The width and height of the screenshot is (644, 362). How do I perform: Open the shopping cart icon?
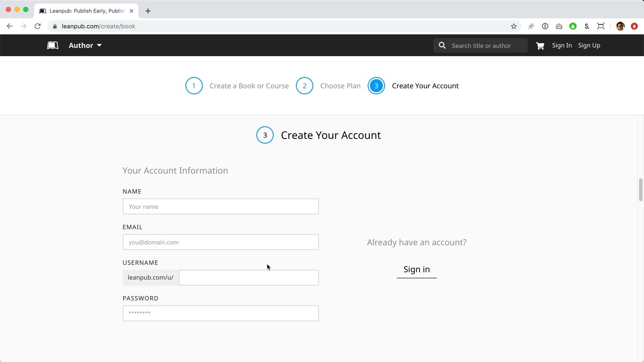pyautogui.click(x=540, y=46)
